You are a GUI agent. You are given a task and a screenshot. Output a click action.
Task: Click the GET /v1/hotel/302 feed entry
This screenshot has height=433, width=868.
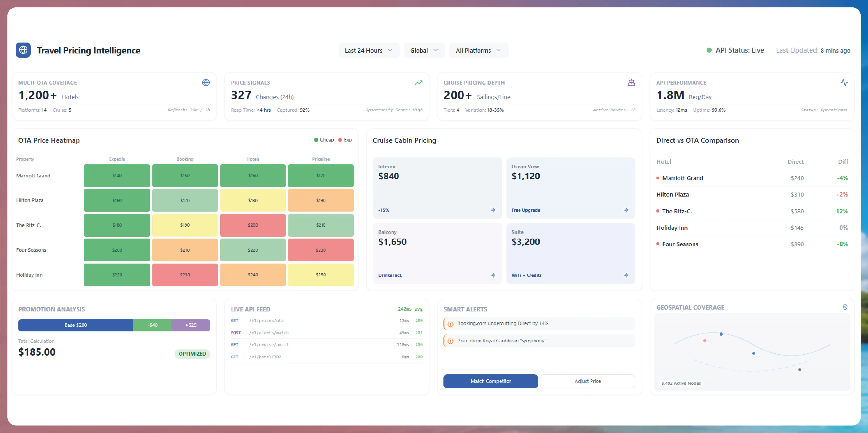326,357
